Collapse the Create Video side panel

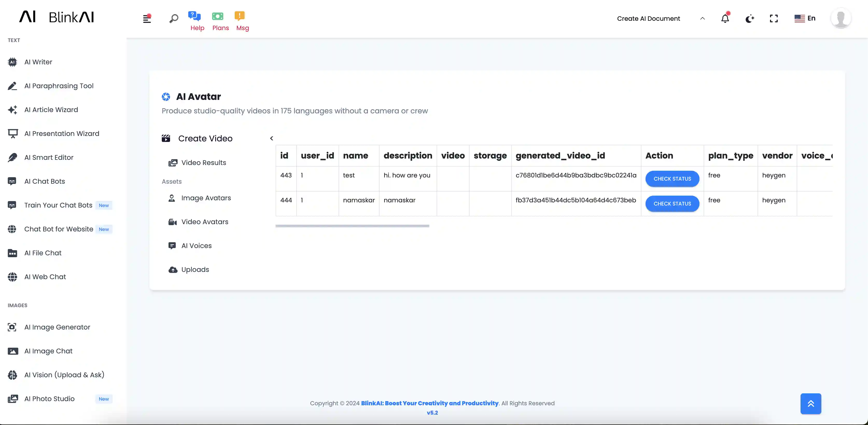click(272, 138)
